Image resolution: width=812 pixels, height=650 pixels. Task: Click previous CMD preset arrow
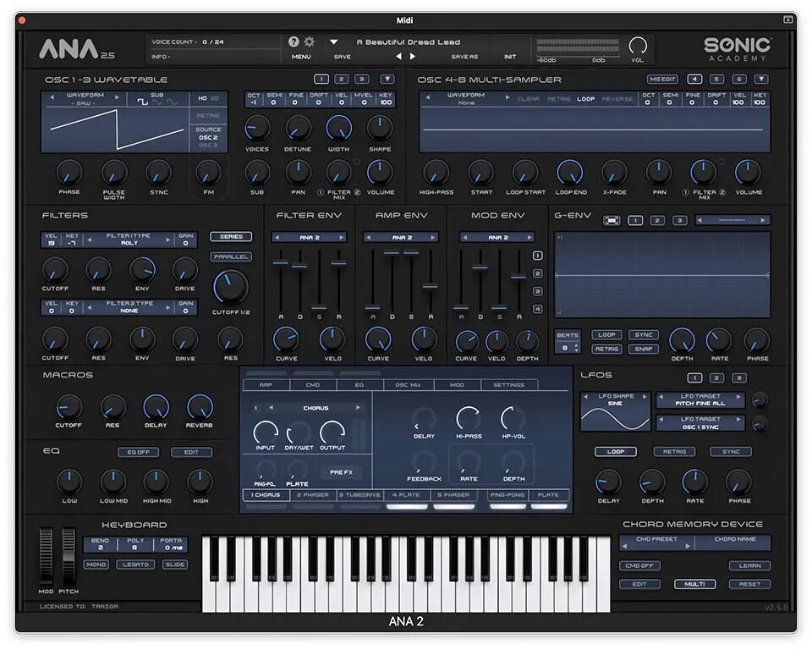pos(624,546)
